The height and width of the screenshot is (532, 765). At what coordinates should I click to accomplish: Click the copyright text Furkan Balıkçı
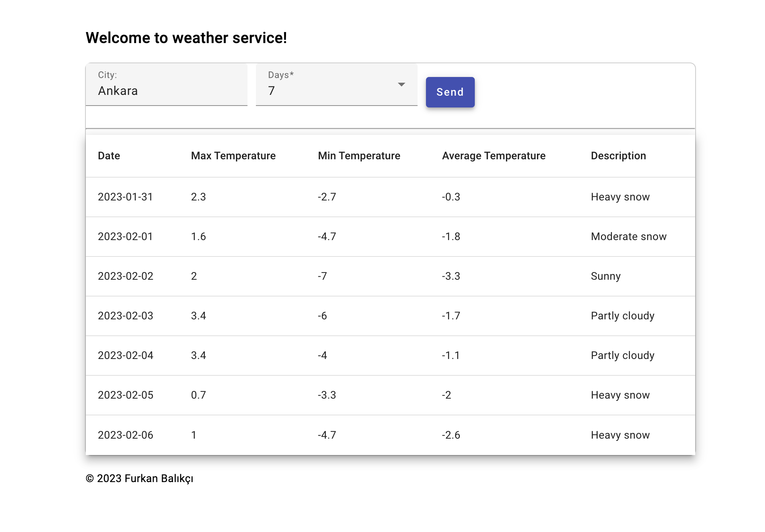(140, 479)
